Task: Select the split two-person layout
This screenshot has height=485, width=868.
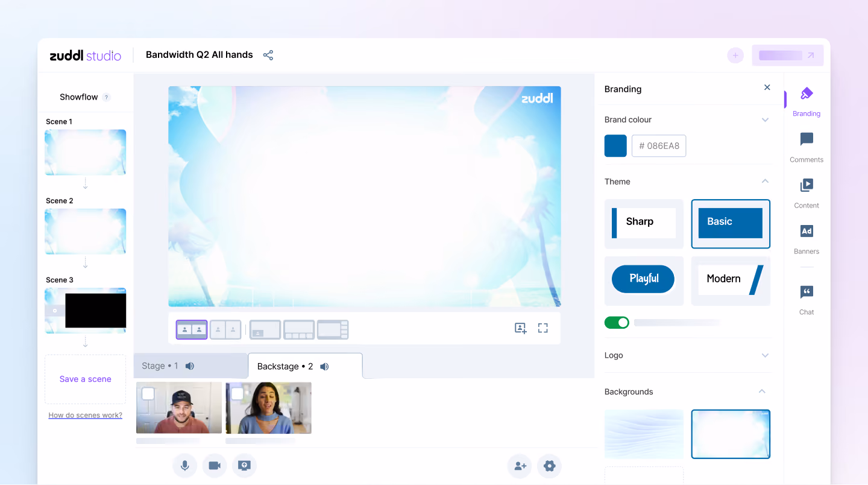Action: coord(225,330)
